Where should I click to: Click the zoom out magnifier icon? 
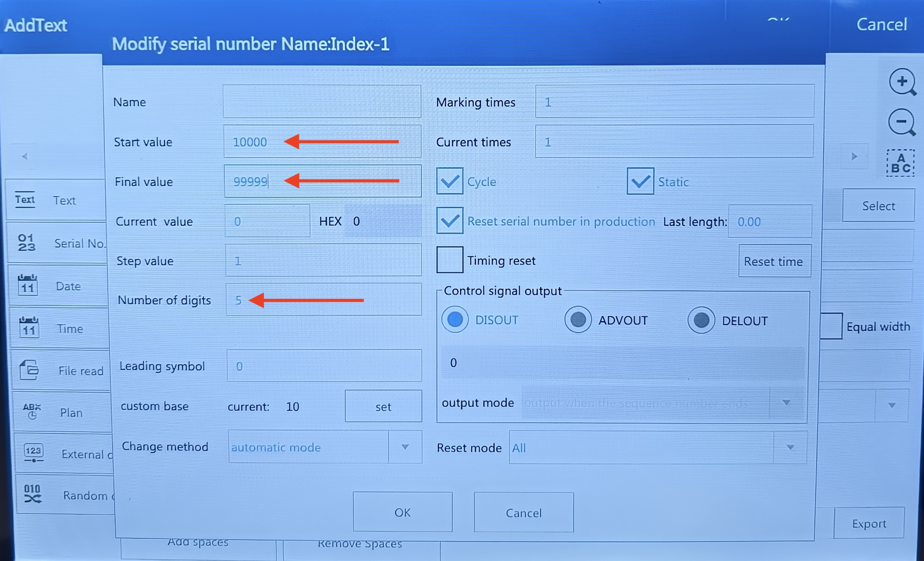click(902, 122)
